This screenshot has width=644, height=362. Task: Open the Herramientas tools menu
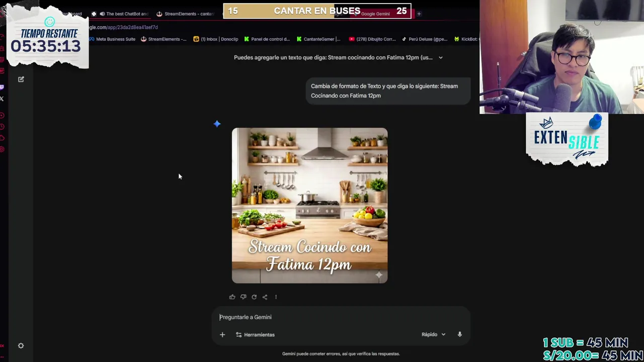pos(255,335)
